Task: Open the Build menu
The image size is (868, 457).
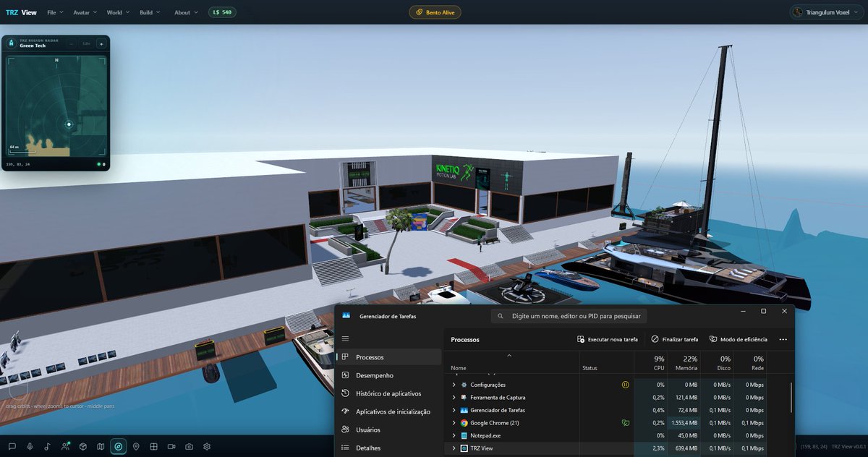Action: 150,12
